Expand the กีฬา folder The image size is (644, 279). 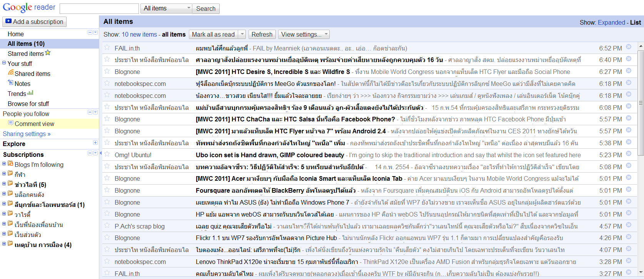[4, 174]
